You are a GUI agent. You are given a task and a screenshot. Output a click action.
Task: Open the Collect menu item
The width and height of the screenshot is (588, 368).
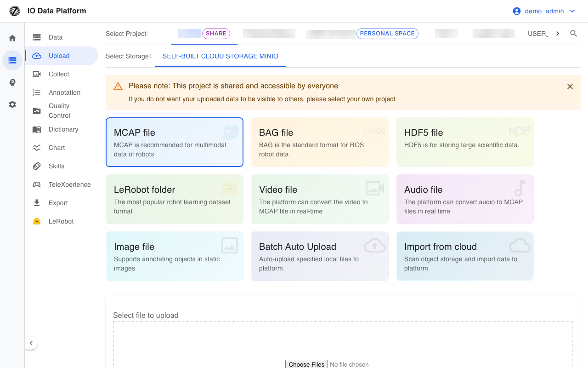pos(62,74)
